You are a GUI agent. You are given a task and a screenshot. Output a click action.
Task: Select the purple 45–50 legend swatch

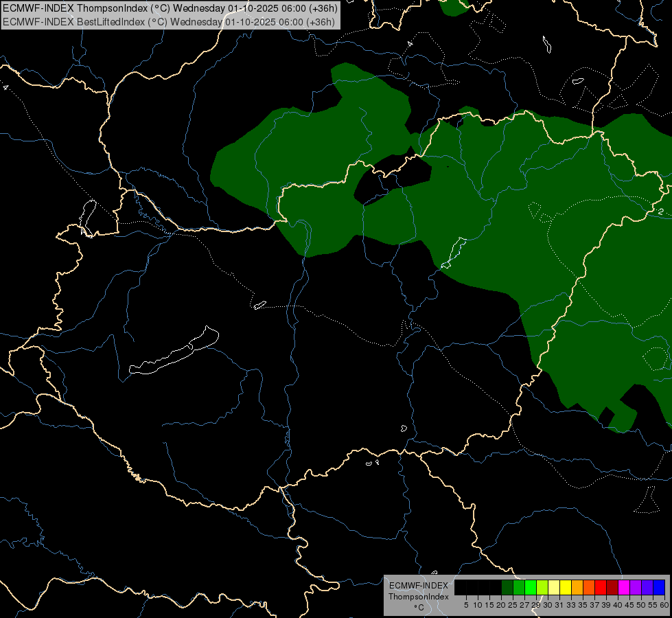point(636,587)
